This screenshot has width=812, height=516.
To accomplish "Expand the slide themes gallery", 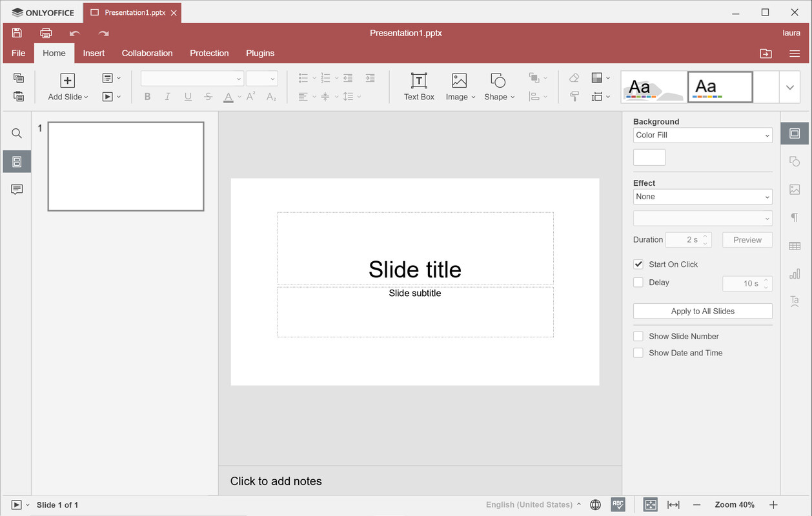I will point(790,87).
